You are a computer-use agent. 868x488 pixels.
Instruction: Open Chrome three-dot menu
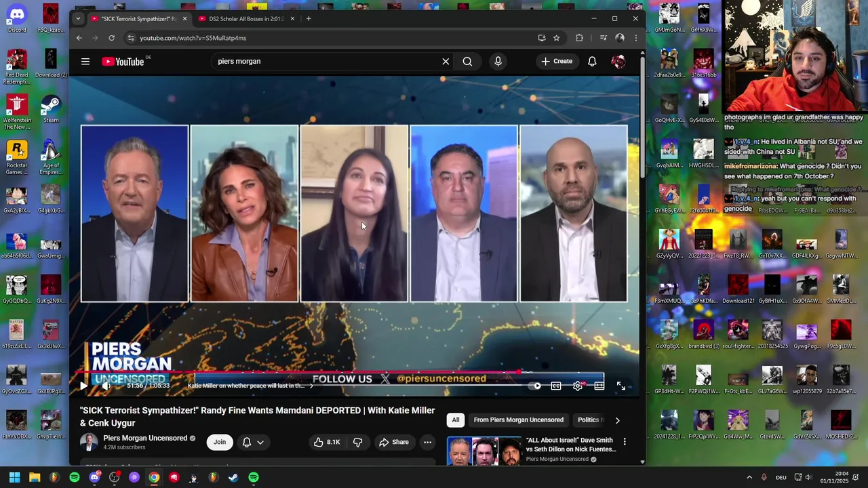click(635, 38)
